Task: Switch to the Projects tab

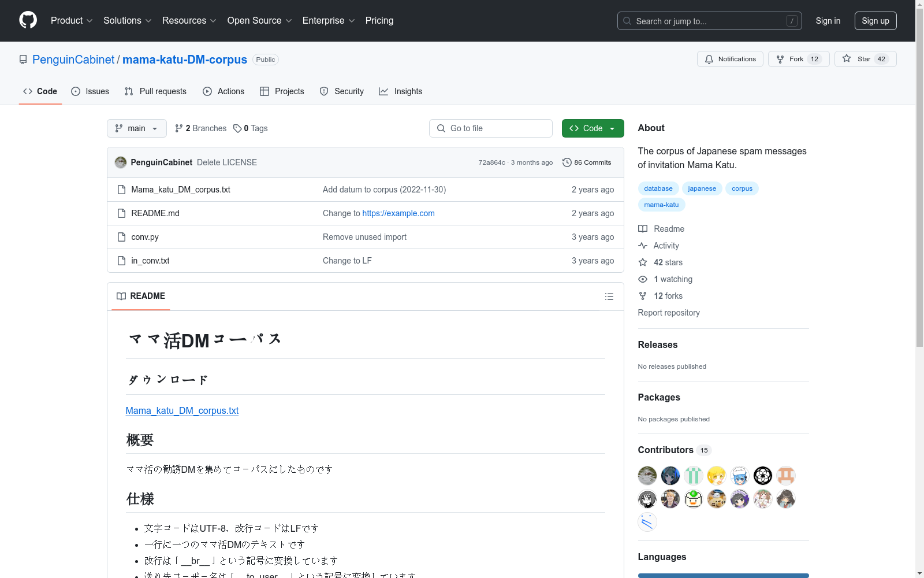Action: [282, 91]
